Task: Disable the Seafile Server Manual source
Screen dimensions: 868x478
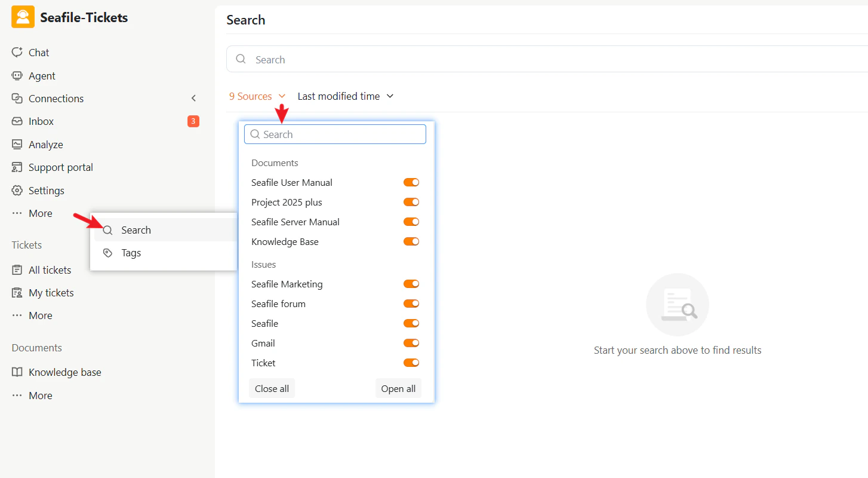Action: click(411, 222)
